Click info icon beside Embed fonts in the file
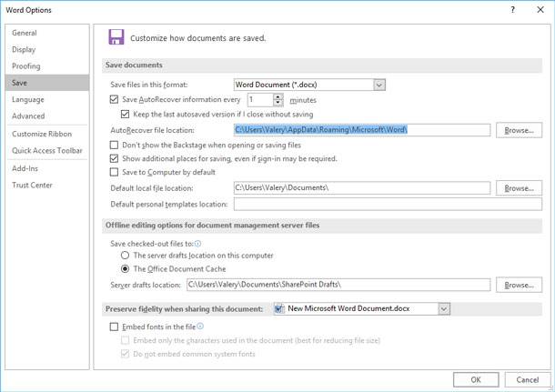The height and width of the screenshot is (392, 555). (200, 327)
